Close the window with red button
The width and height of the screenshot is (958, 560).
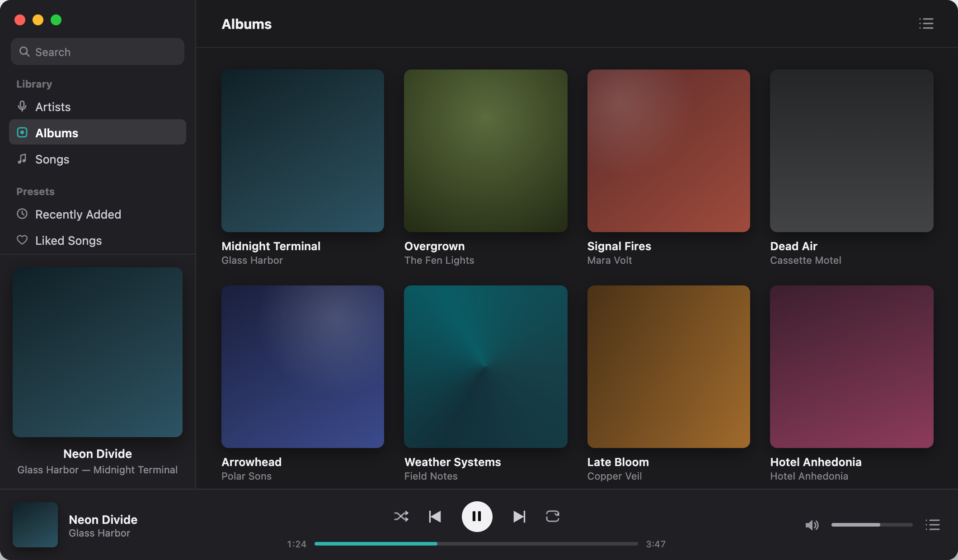pyautogui.click(x=20, y=20)
